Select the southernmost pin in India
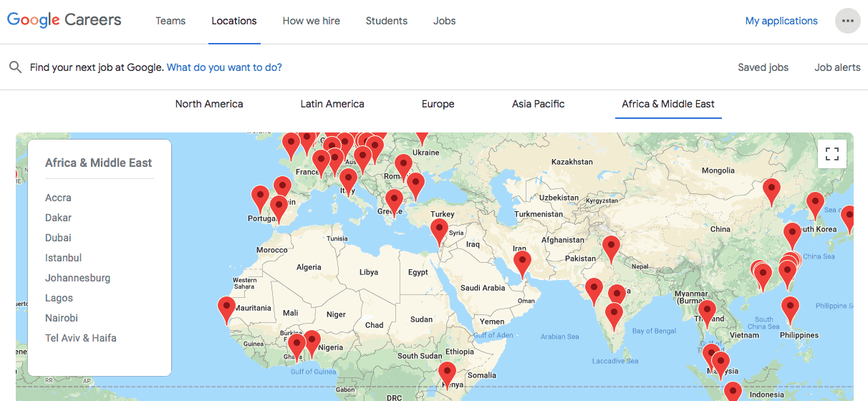868x401 pixels. click(x=614, y=317)
